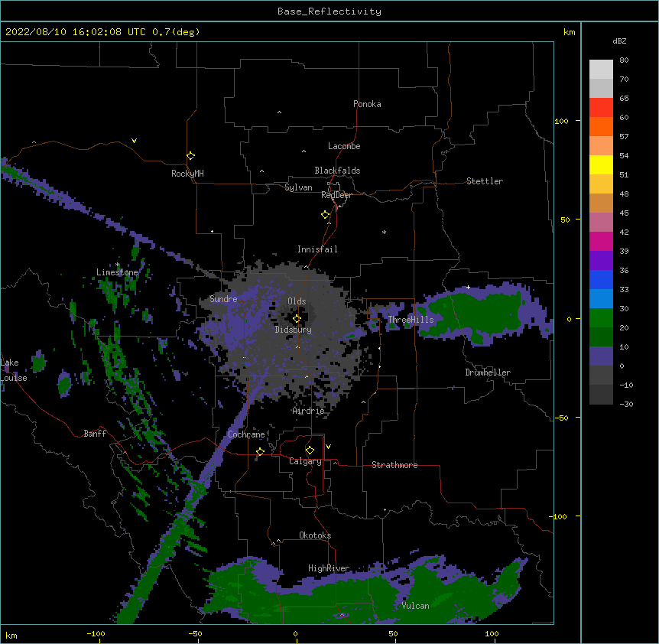659x644 pixels.
Task: Select the yellow diamond between Olds and Didsbury
Action: point(297,319)
